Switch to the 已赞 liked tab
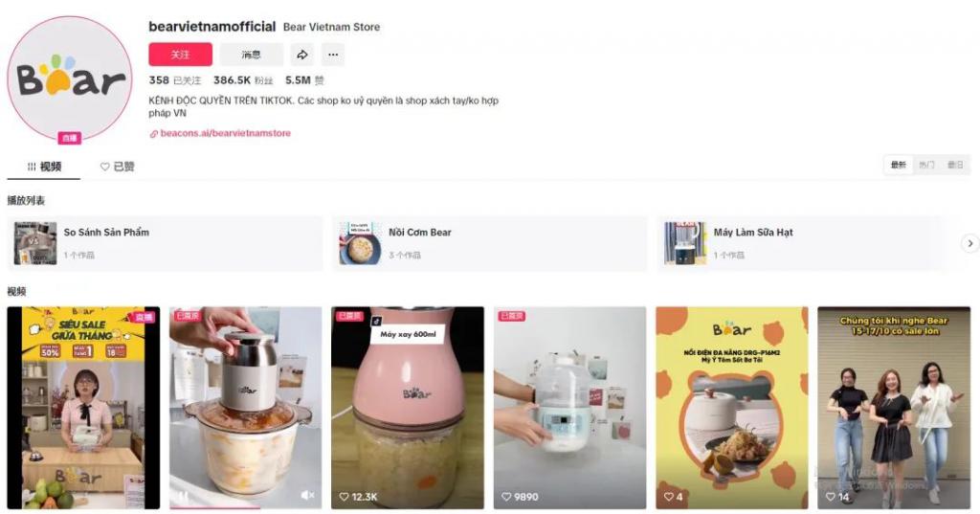 (118, 167)
